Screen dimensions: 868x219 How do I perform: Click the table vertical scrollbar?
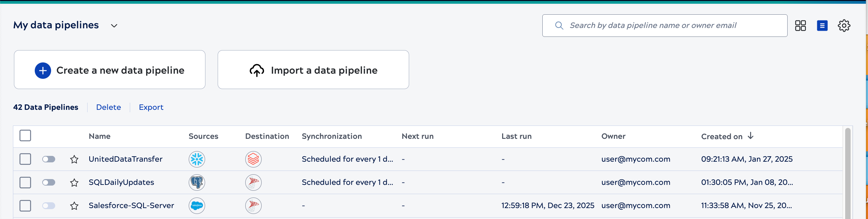click(x=848, y=173)
